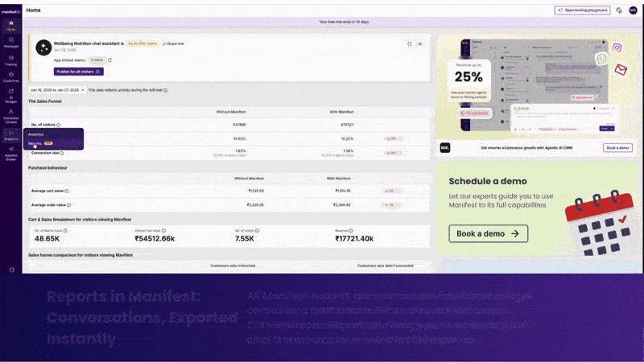Viewport: 644px width, 362px height.
Task: Open the settings icon next to the avatar
Action: (619, 10)
